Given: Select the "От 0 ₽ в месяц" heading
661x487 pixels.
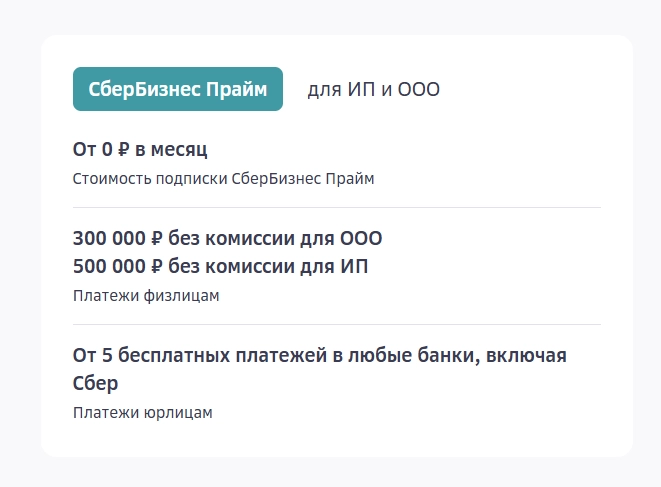Looking at the screenshot, I should (139, 150).
